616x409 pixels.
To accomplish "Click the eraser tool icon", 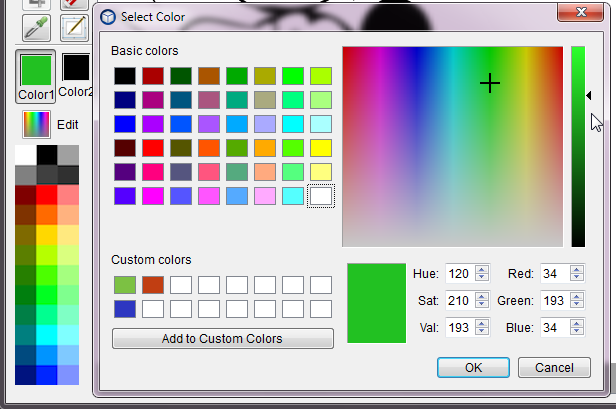I will click(x=74, y=4).
